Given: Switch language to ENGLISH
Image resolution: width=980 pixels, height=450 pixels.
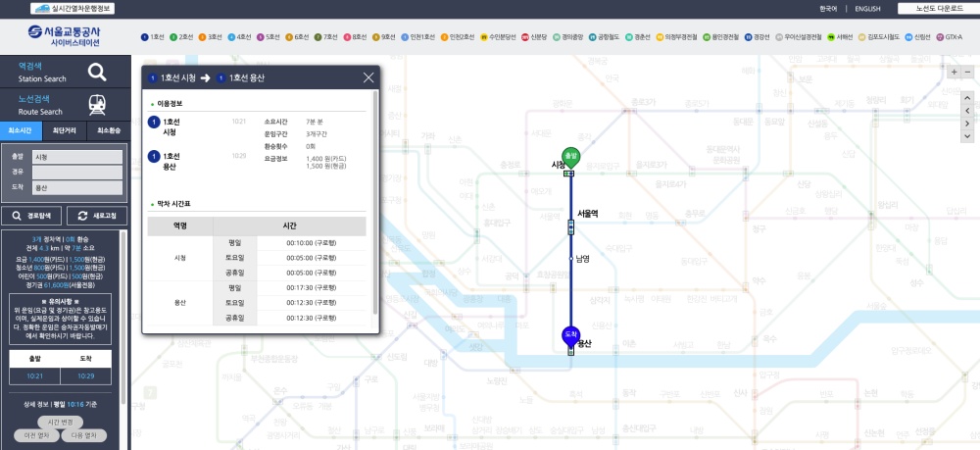Looking at the screenshot, I should click(x=867, y=9).
